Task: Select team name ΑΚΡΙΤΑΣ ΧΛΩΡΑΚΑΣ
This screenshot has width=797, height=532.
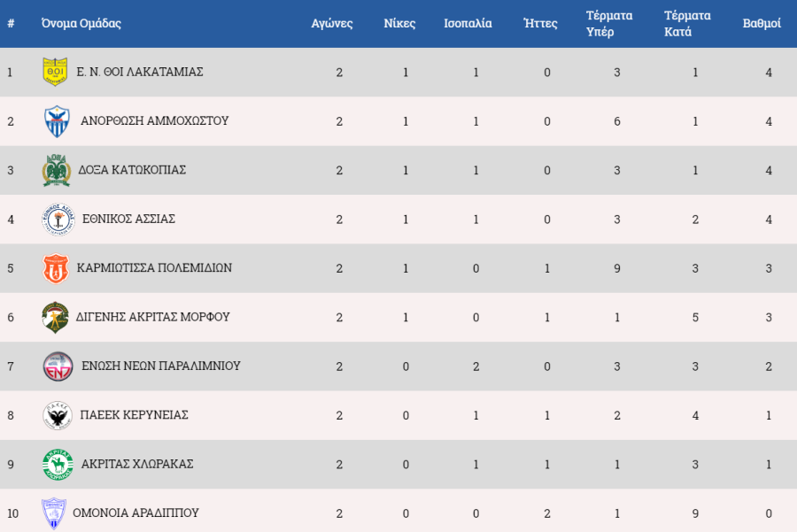Action: click(x=137, y=464)
